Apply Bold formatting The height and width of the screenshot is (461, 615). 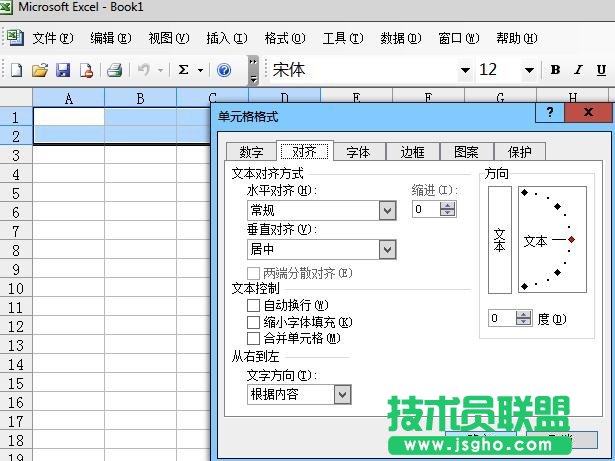[555, 70]
